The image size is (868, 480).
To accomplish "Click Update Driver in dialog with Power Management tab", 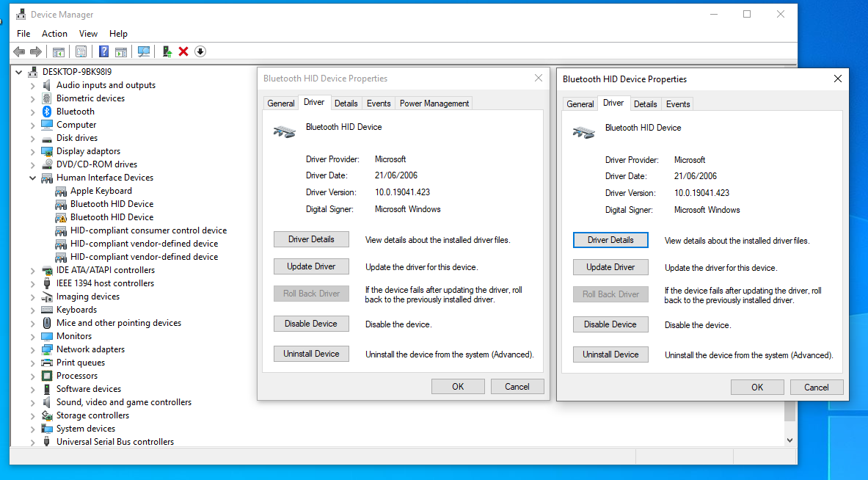I will [x=311, y=266].
